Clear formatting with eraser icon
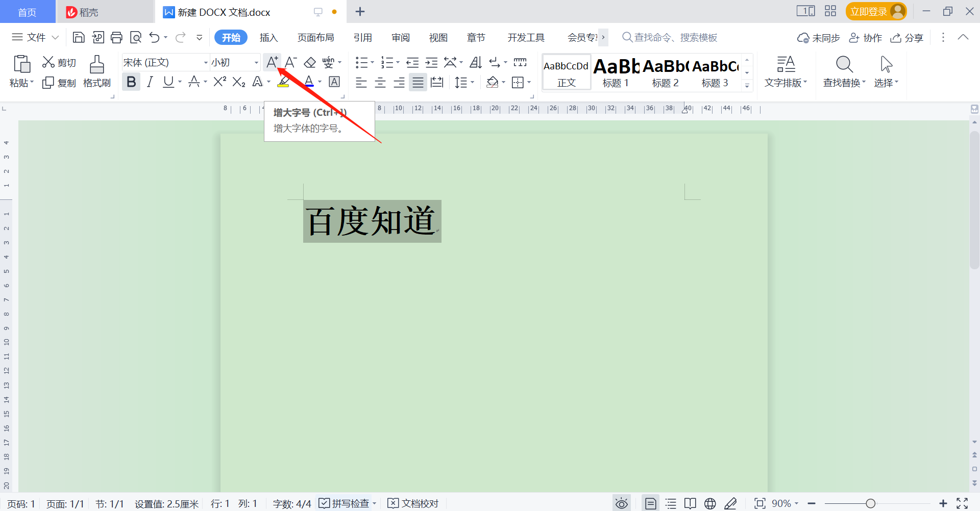980x511 pixels. [310, 62]
